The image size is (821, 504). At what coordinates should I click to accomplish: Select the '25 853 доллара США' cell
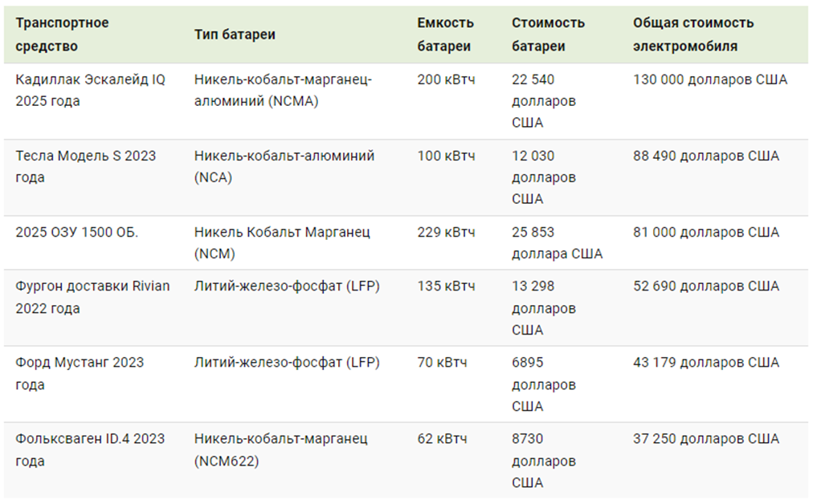(x=557, y=242)
